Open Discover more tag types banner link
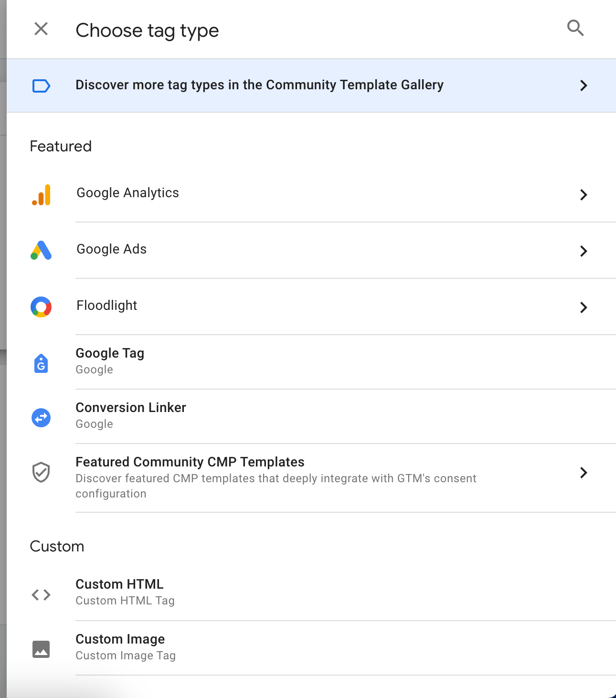 (x=311, y=85)
